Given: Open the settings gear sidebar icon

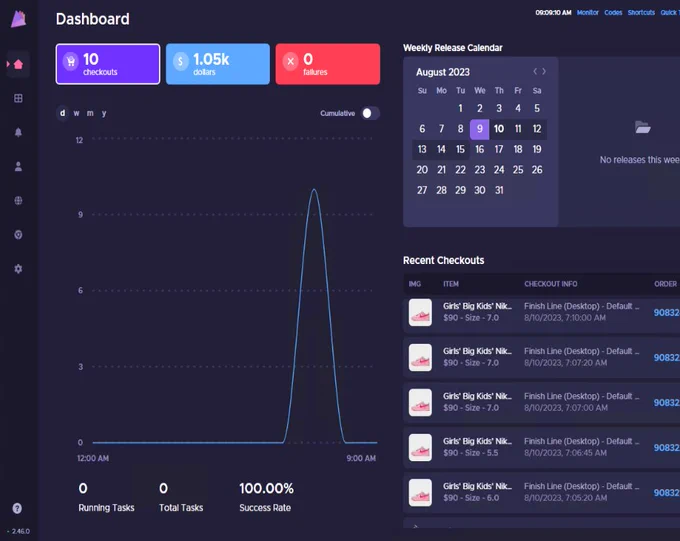Looking at the screenshot, I should pos(18,269).
